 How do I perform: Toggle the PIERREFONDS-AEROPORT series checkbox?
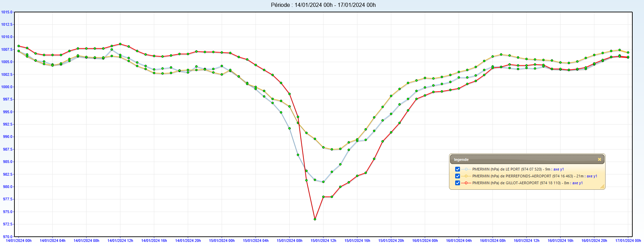tap(458, 176)
